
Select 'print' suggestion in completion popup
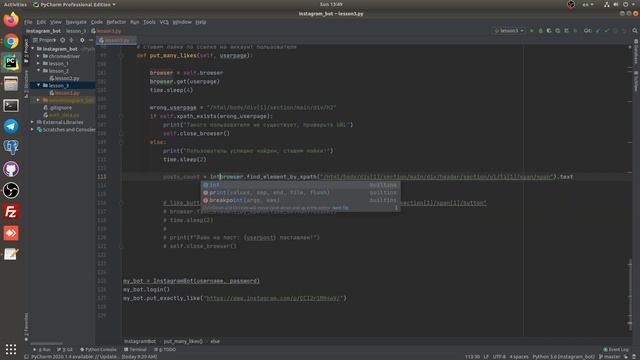click(x=300, y=193)
